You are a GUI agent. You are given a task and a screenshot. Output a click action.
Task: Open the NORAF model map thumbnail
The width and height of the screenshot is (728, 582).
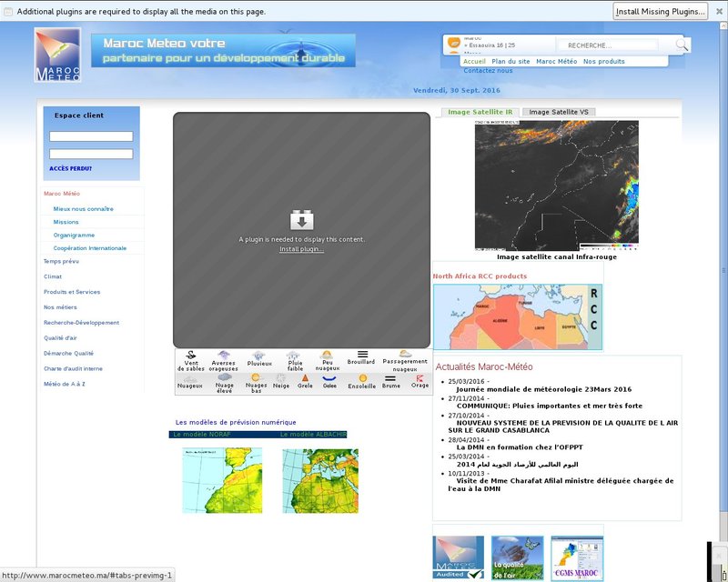tap(222, 480)
